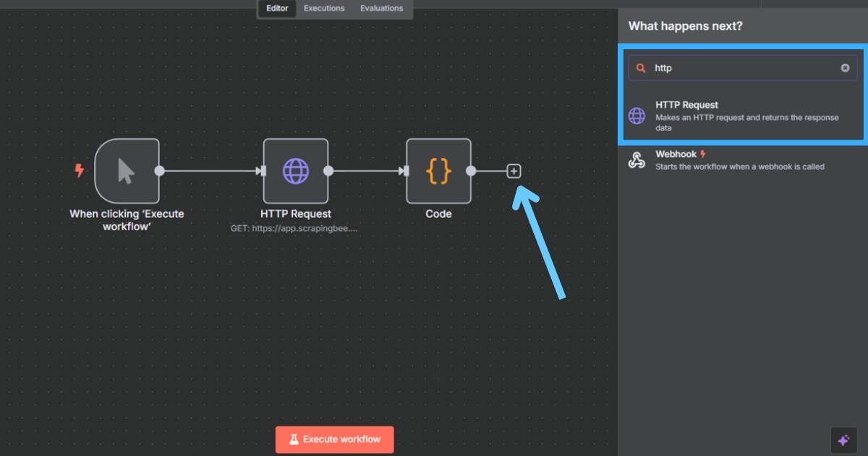
Task: Select the Editor tab
Action: [x=277, y=8]
